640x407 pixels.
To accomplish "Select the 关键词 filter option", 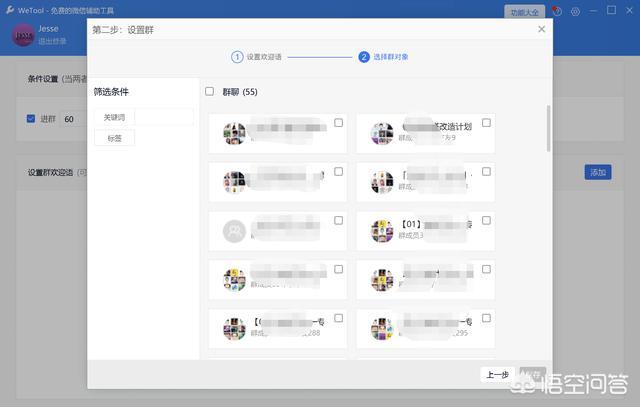I will coord(114,117).
